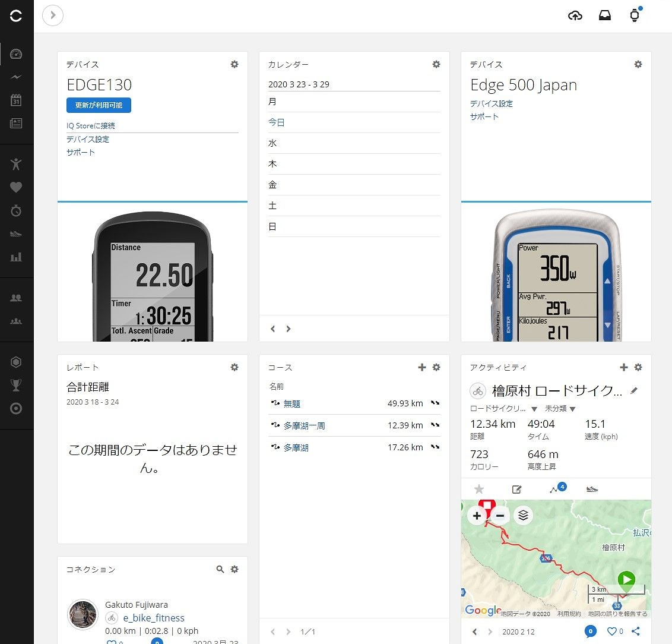
Task: Open the hexagon badges icon in sidebar
Action: (16, 362)
